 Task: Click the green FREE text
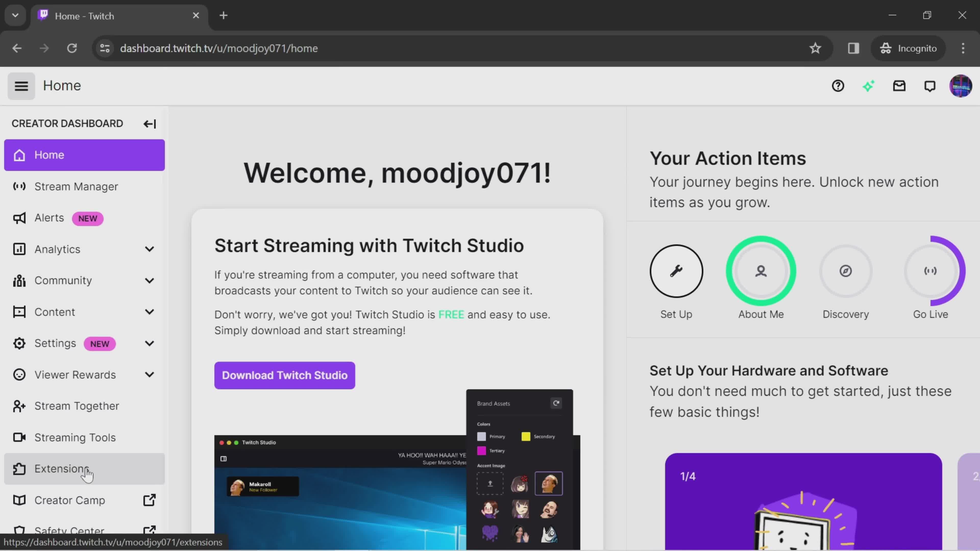coord(451,315)
